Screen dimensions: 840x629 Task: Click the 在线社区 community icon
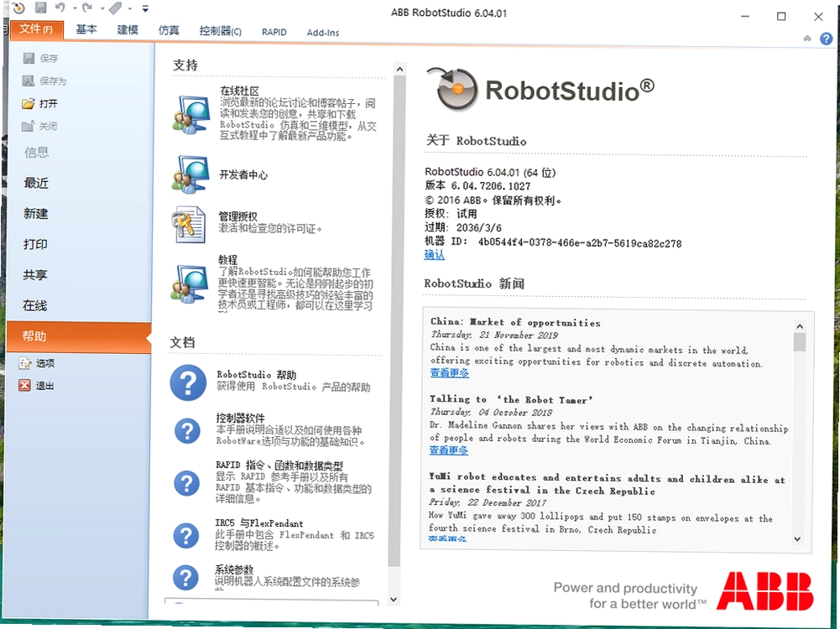click(190, 115)
